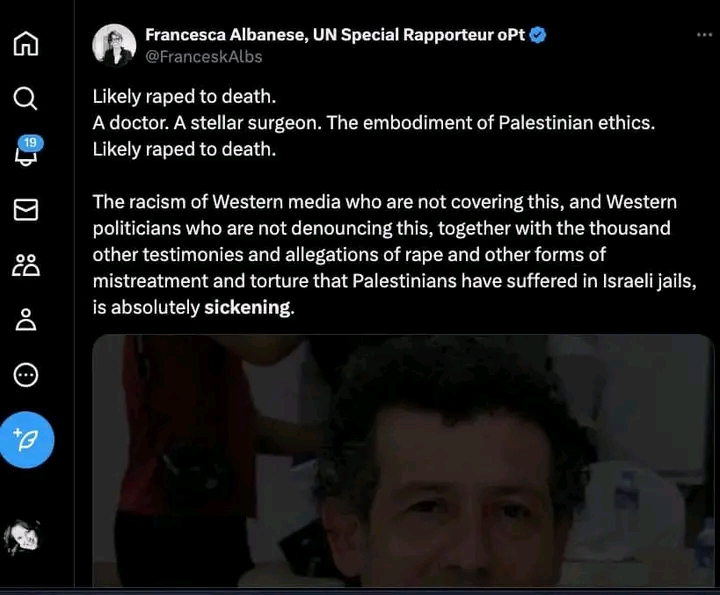The width and height of the screenshot is (720, 595).
Task: Open the tweet's three-dot options menu
Action: [x=704, y=35]
